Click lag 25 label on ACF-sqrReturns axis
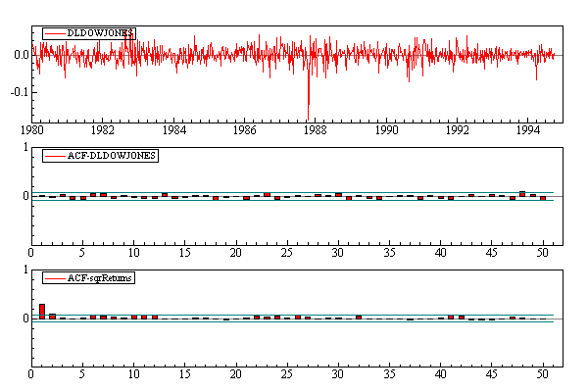 (287, 375)
